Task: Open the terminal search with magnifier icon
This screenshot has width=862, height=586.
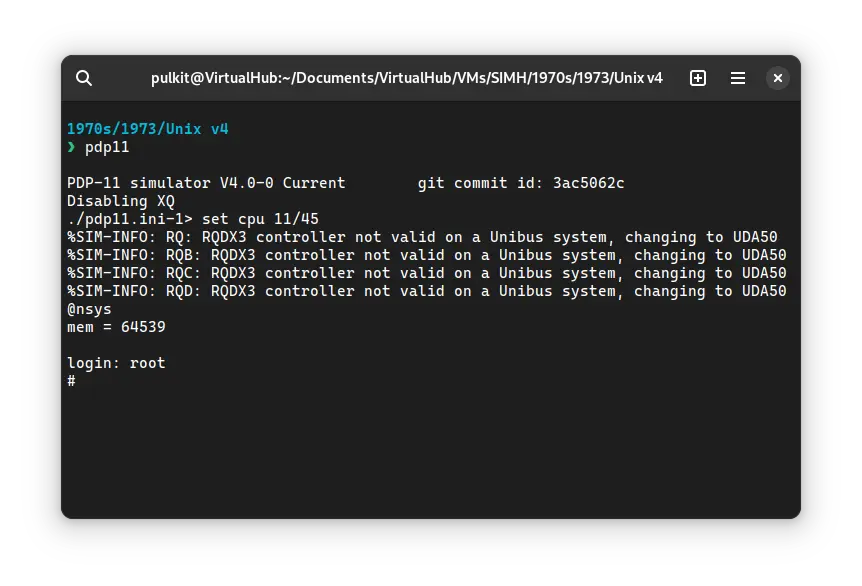Action: coord(84,78)
